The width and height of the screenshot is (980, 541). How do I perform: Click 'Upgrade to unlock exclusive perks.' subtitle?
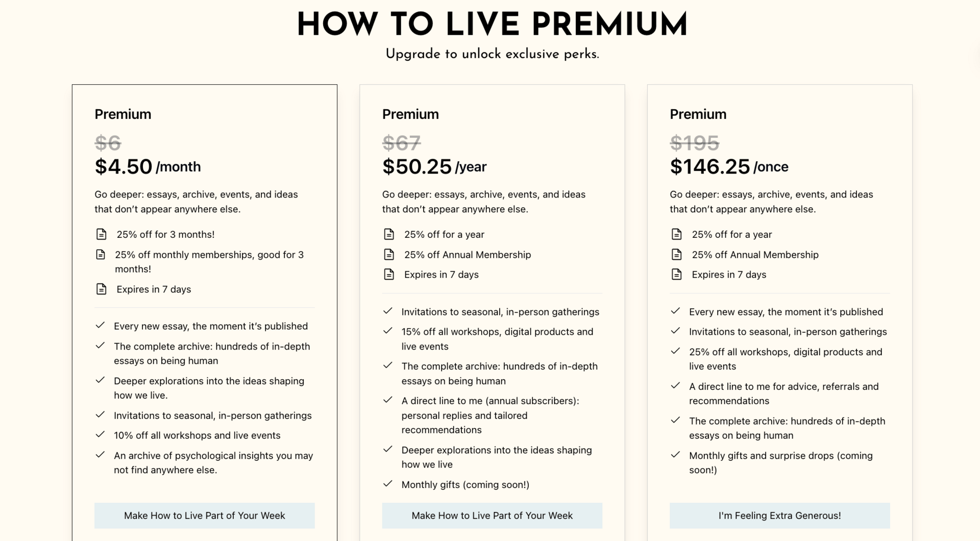coord(492,54)
